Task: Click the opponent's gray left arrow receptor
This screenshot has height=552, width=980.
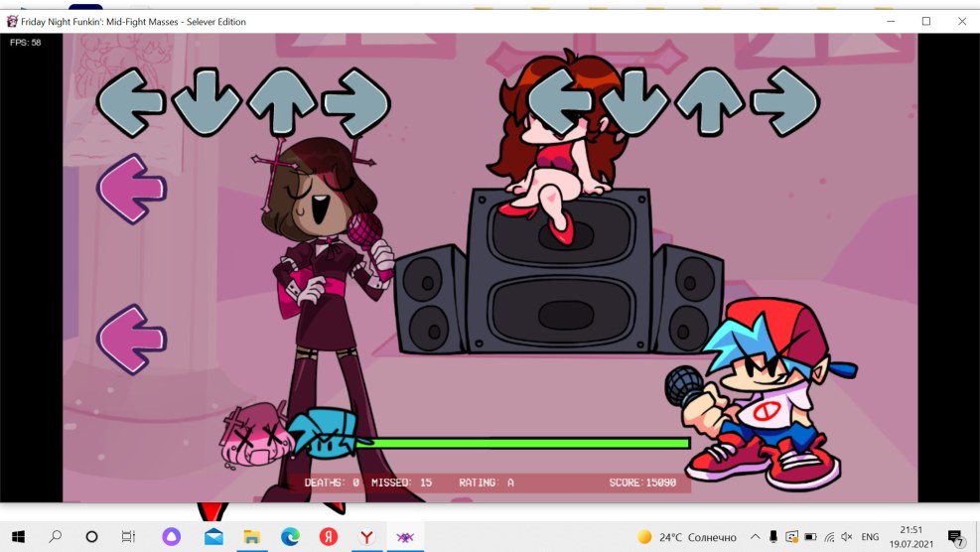Action: pos(130,102)
